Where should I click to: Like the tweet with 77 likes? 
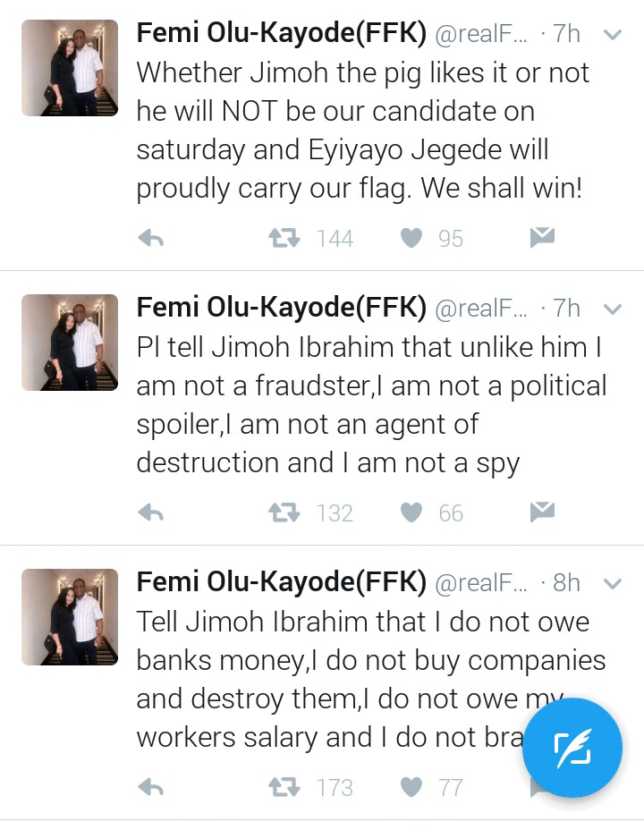[411, 787]
